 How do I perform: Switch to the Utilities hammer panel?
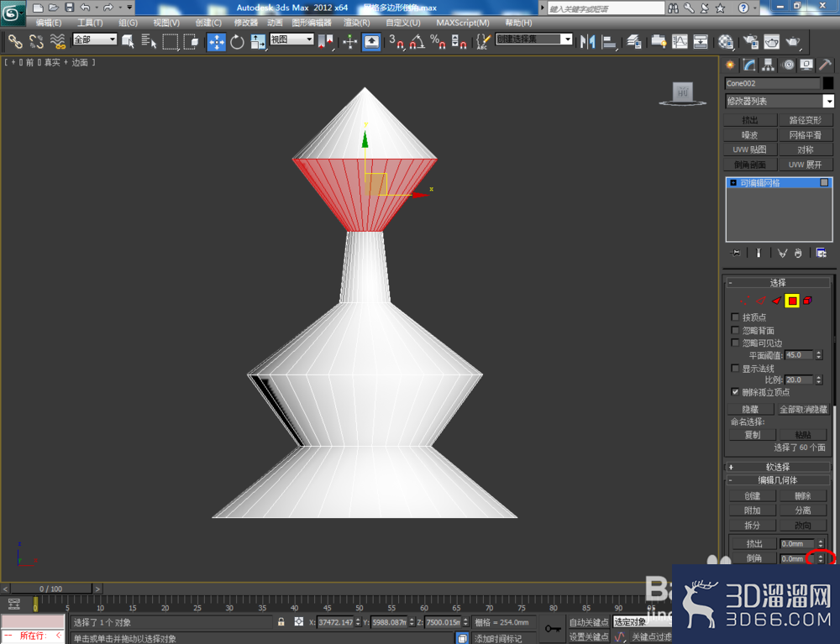point(825,65)
